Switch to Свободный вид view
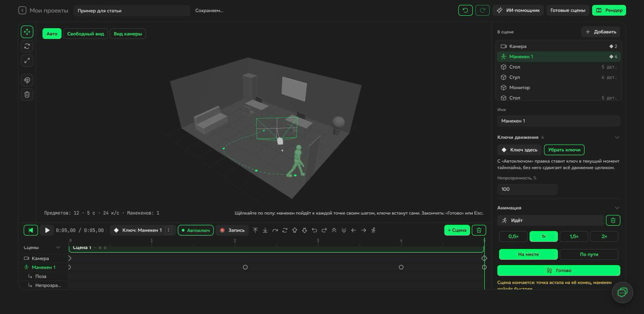The height and width of the screenshot is (314, 644). (x=85, y=34)
